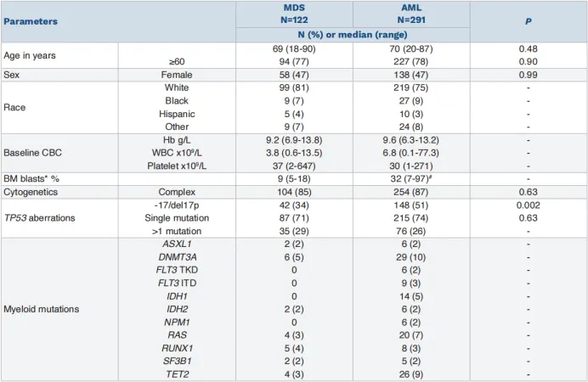Click the 'BM blasts* %' row label
The height and width of the screenshot is (382, 588).
pos(34,178)
